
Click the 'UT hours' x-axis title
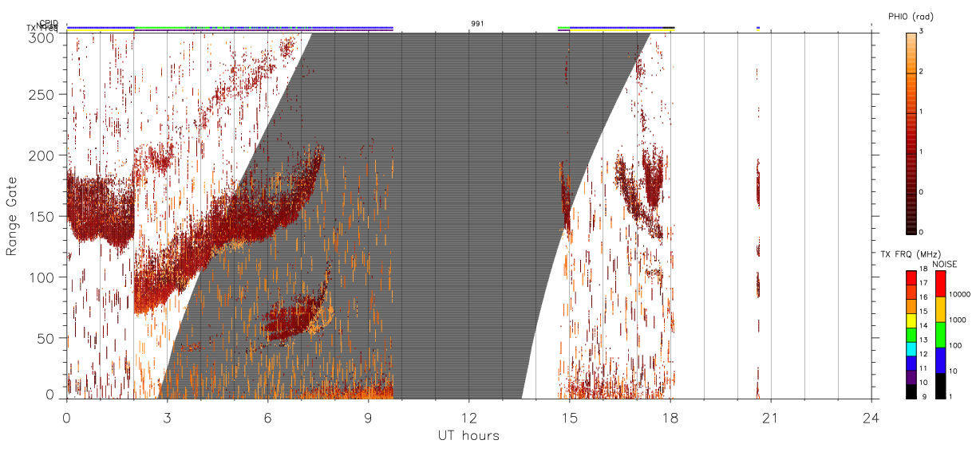click(468, 435)
